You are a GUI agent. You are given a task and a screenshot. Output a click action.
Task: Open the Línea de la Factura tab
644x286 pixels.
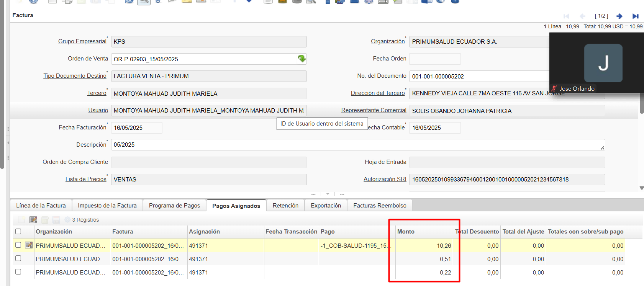(41, 206)
